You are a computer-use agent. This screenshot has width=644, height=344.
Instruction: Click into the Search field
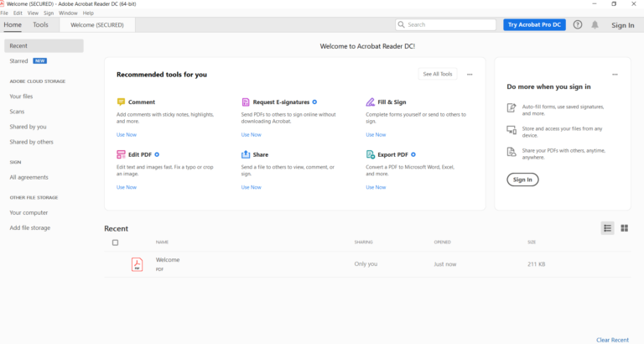tap(445, 24)
